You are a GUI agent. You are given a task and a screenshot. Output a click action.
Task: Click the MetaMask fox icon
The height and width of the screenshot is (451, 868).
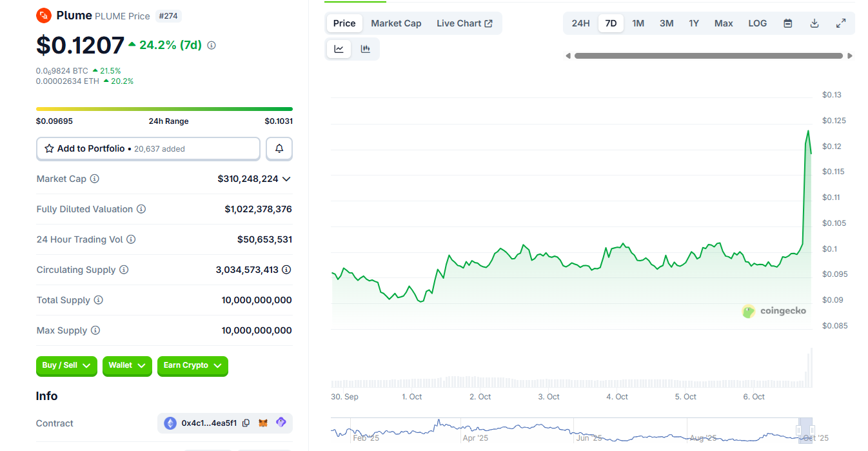click(263, 423)
